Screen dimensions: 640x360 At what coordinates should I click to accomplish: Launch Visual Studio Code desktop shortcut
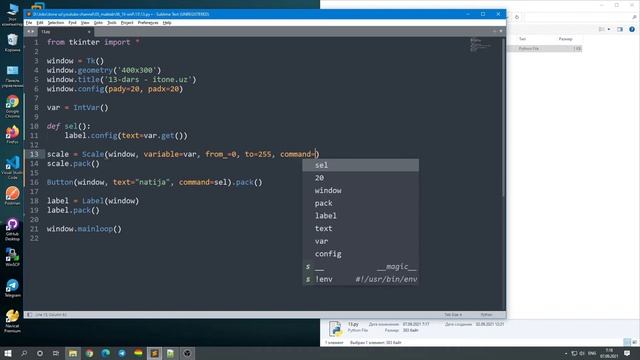(12, 167)
